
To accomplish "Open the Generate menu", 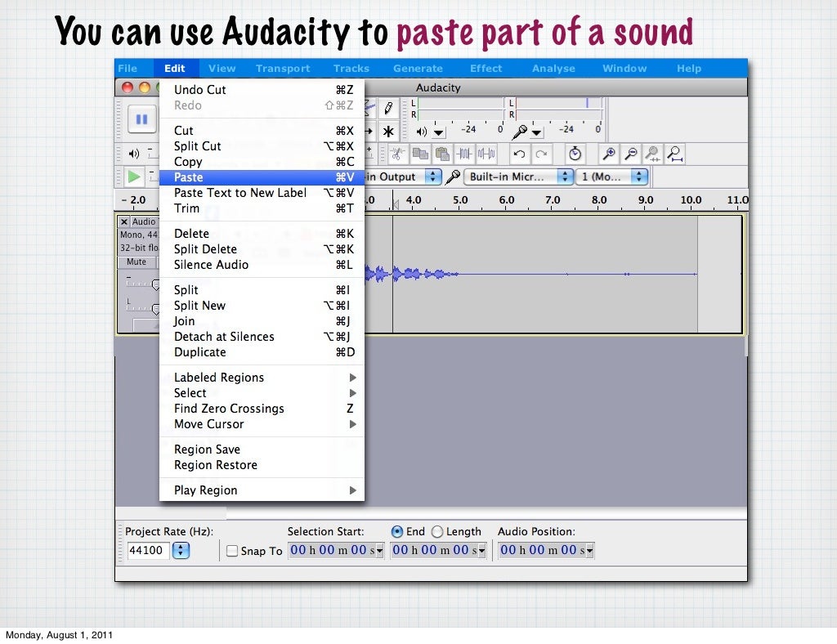I will [x=418, y=69].
